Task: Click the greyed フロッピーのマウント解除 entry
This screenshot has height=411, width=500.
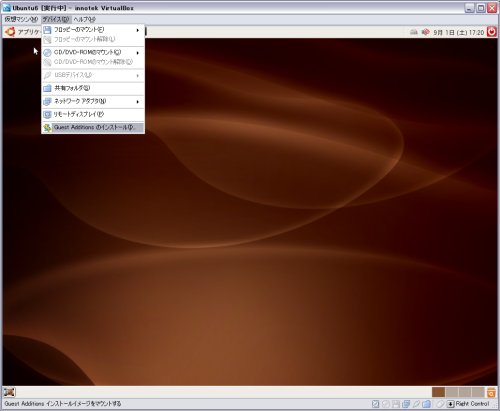Action: [x=93, y=39]
